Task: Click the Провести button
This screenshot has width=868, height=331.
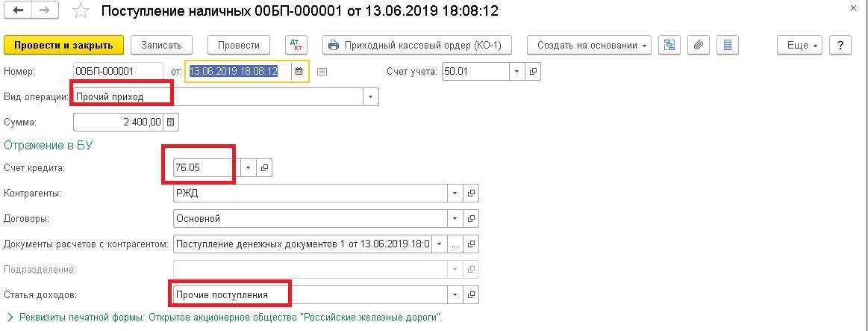Action: click(239, 46)
